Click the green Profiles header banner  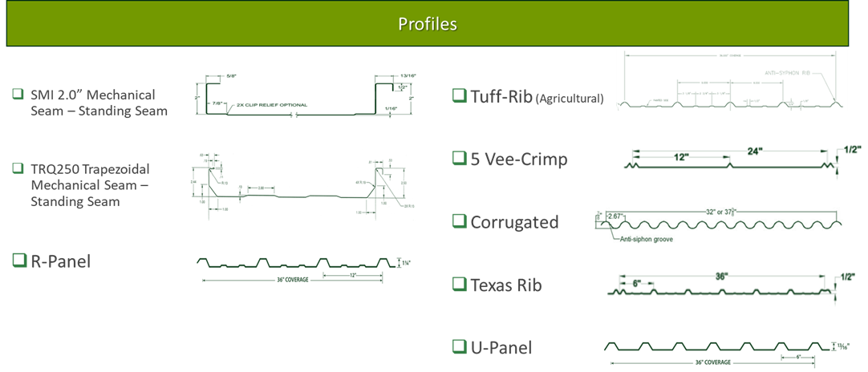[x=428, y=24]
